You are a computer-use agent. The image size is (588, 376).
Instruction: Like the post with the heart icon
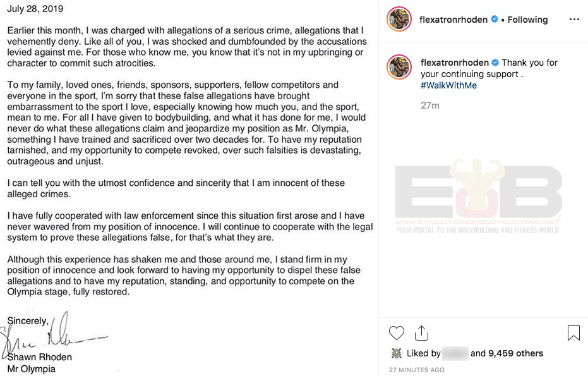pyautogui.click(x=397, y=332)
